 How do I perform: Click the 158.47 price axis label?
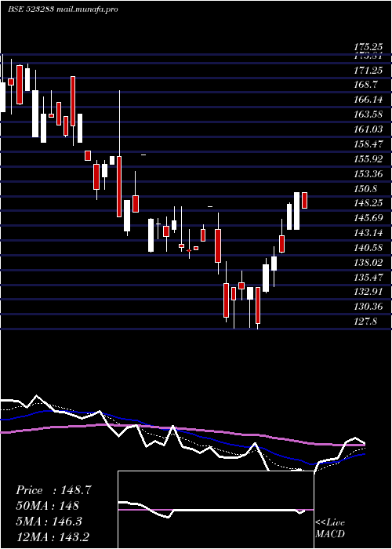point(368,144)
